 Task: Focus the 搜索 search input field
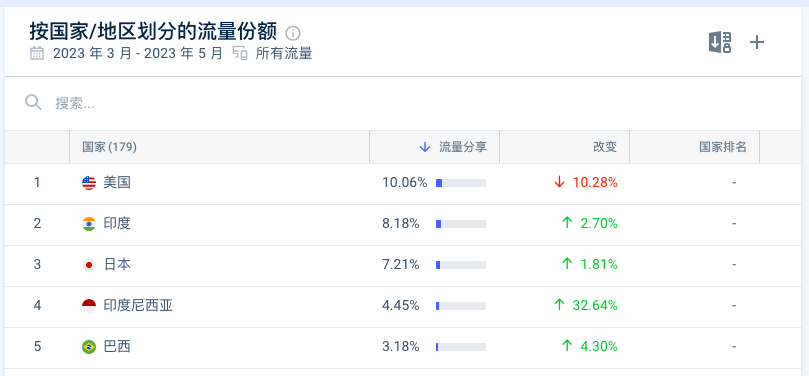(x=402, y=103)
